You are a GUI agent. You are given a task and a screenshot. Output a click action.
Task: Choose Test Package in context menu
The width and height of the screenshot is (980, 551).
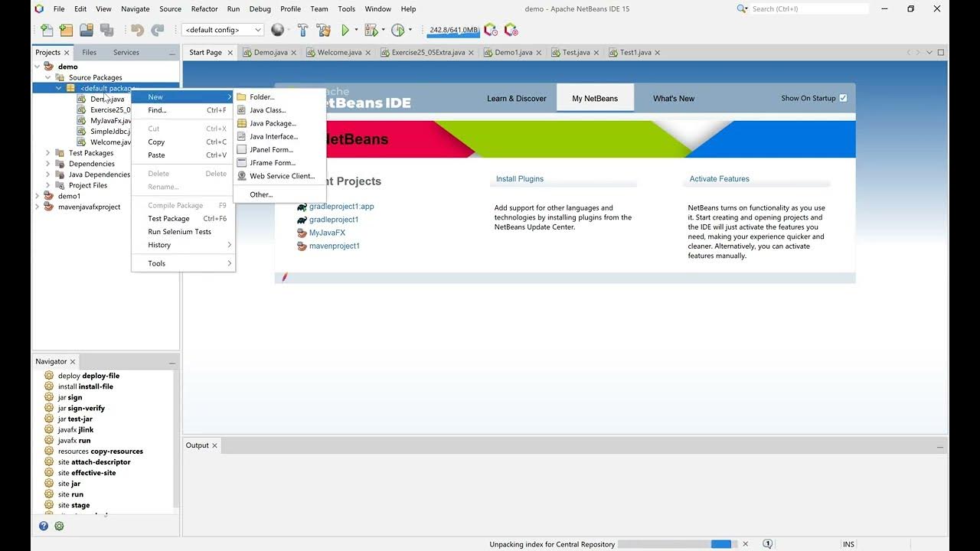click(x=183, y=219)
